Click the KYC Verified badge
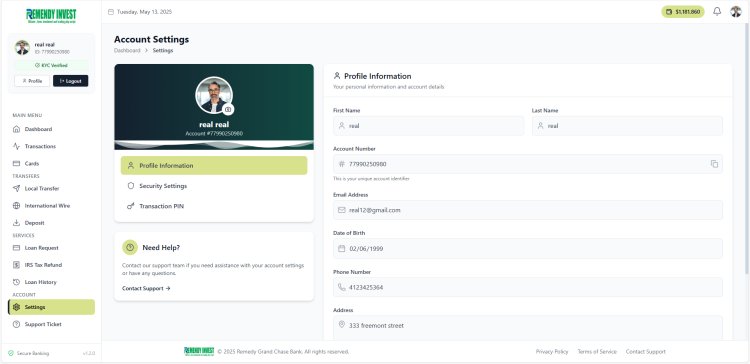This screenshot has width=750, height=364. [51, 65]
